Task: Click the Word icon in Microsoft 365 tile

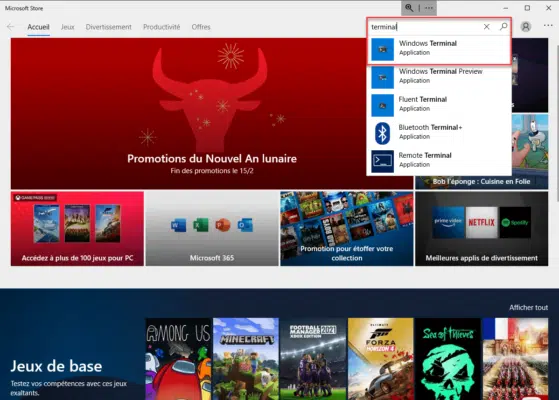Action: click(179, 225)
